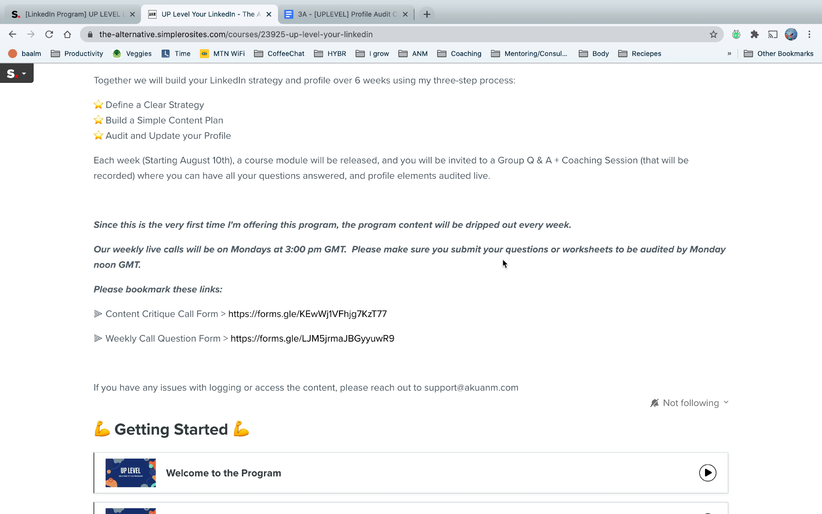Close the UP Level Your LinkedIn tab
The height and width of the screenshot is (514, 822).
point(268,14)
